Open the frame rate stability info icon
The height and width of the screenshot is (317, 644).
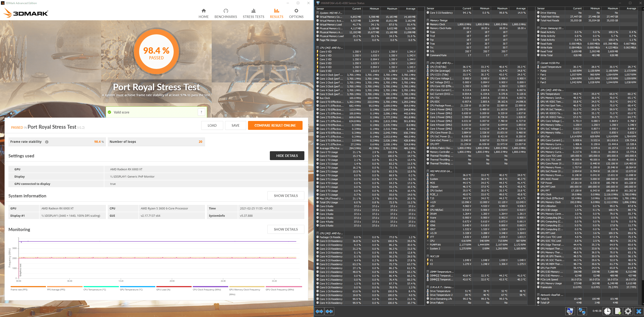tap(47, 142)
